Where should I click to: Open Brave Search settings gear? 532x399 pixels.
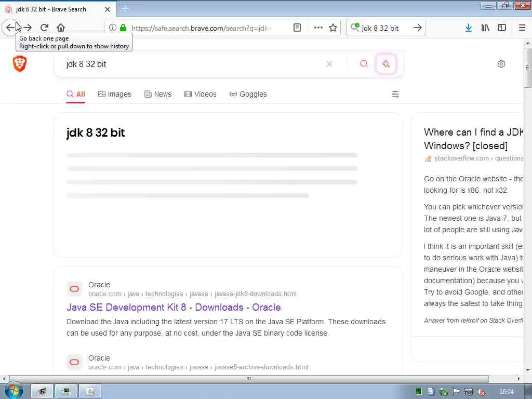click(501, 64)
